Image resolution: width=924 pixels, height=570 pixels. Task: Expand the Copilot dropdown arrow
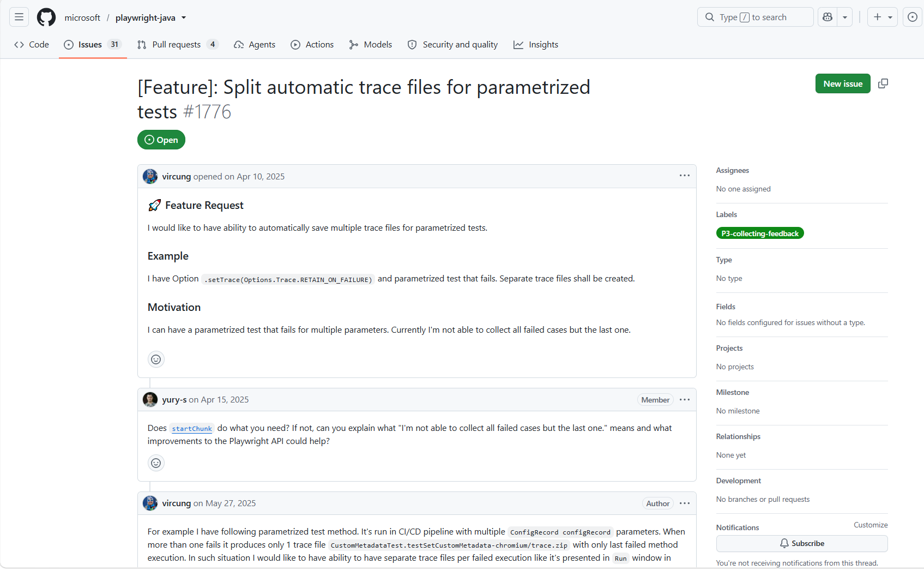845,17
